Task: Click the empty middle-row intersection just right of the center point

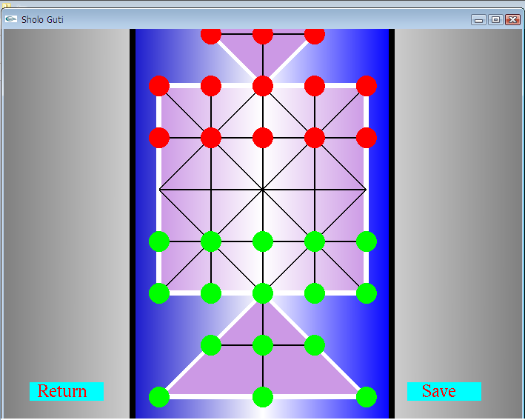Action: [x=315, y=190]
